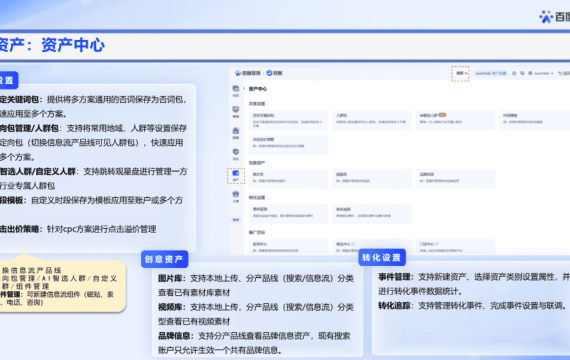Open the 门店中心 card

click(455, 247)
